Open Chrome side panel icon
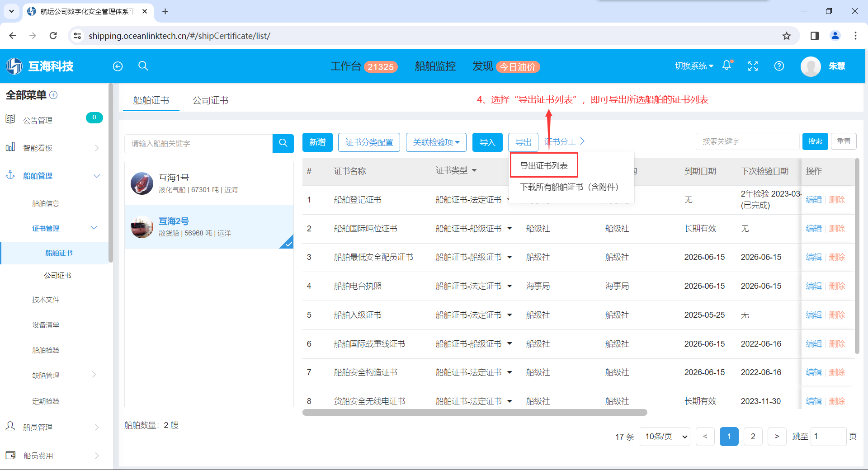The width and height of the screenshot is (868, 470). (815, 36)
